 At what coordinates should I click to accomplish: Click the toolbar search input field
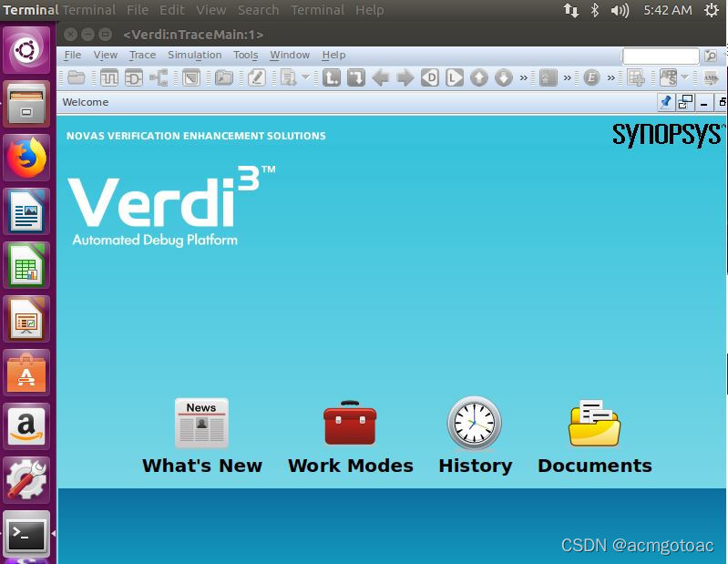661,56
